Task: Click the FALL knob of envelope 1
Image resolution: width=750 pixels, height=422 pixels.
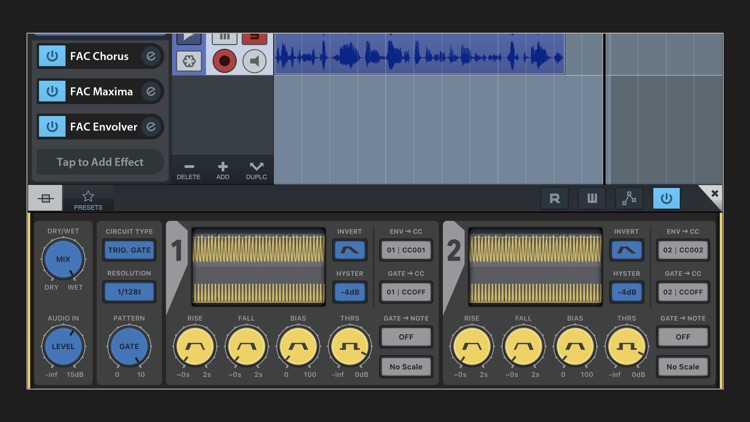Action: [246, 346]
